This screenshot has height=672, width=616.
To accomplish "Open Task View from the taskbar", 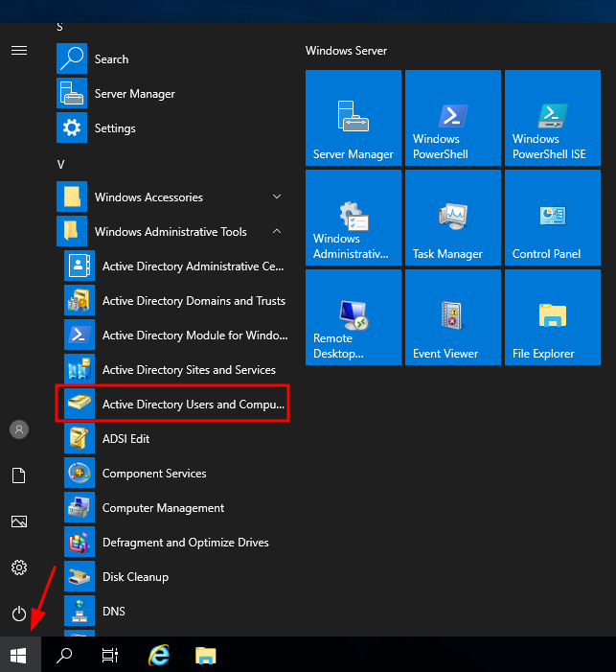I will point(109,656).
